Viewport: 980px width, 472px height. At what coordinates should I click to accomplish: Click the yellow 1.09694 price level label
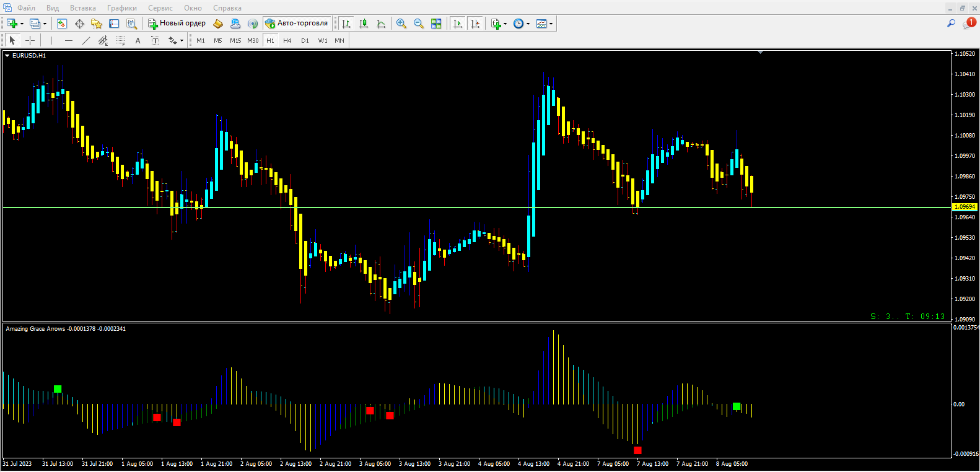pyautogui.click(x=964, y=207)
